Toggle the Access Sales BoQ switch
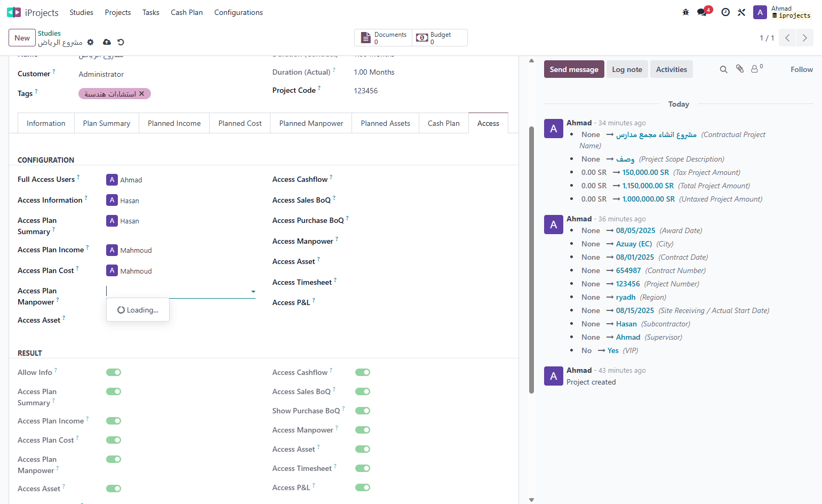Screen dimensions: 822x504 363,391
